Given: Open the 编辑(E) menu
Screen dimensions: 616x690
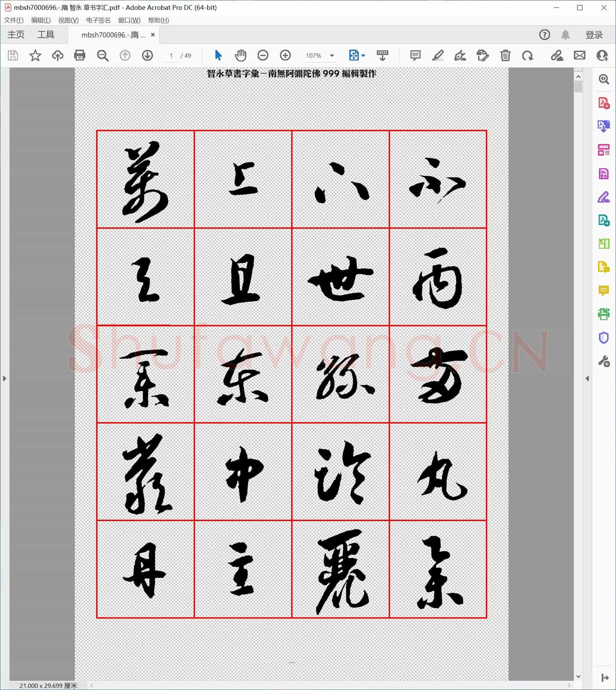Looking at the screenshot, I should [x=41, y=20].
